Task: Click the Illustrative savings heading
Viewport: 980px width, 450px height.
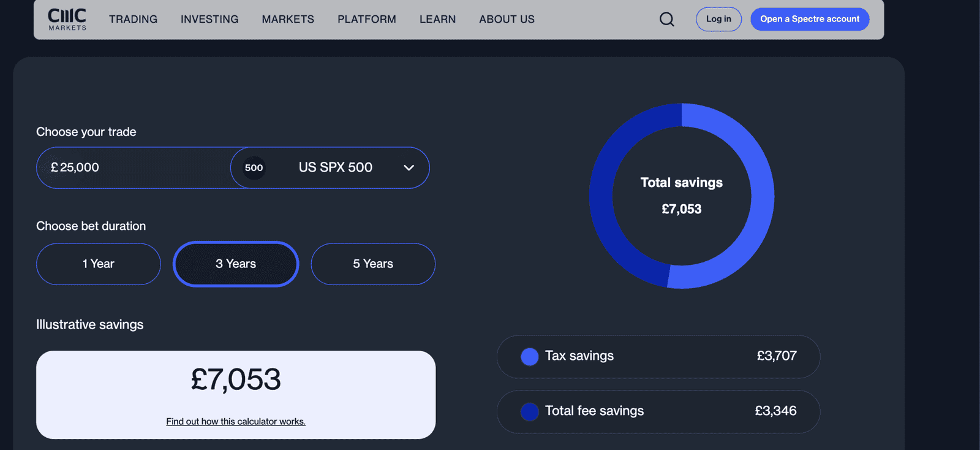Action: [90, 324]
